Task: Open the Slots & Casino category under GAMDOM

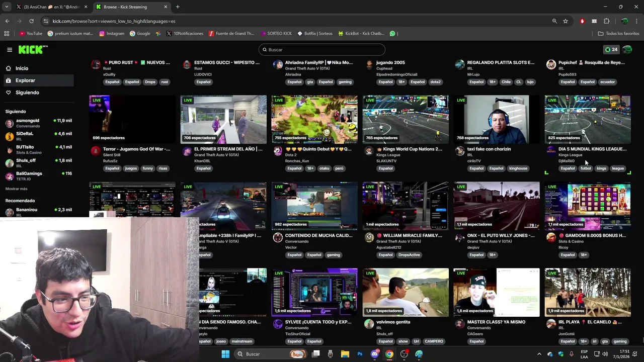Action: pos(571,241)
